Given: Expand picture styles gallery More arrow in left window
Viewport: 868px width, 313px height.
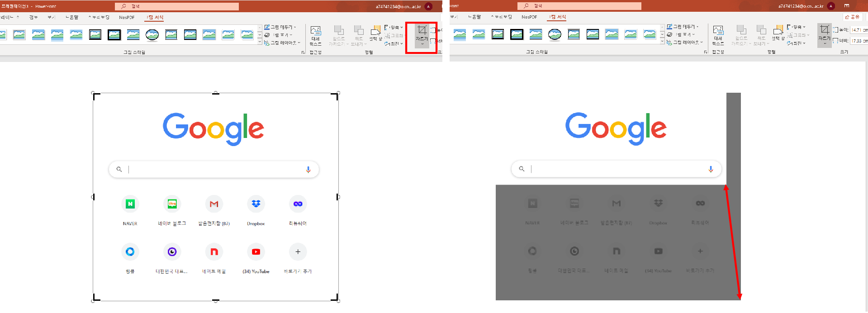Looking at the screenshot, I should [x=260, y=42].
